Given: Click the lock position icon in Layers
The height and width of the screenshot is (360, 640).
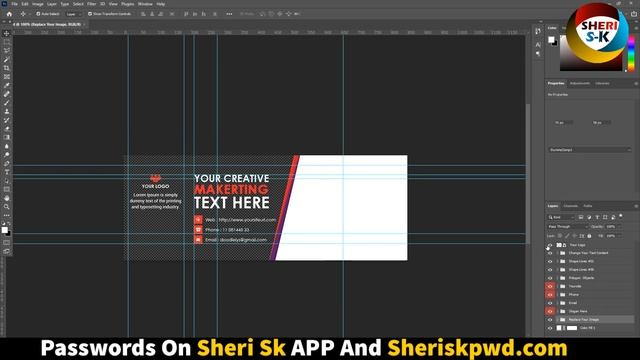Looking at the screenshot, I should [574, 236].
